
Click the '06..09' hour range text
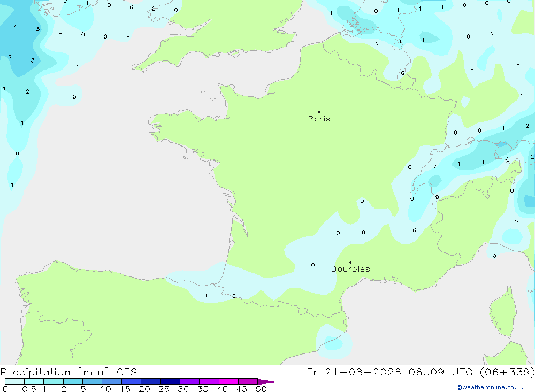pos(426,372)
